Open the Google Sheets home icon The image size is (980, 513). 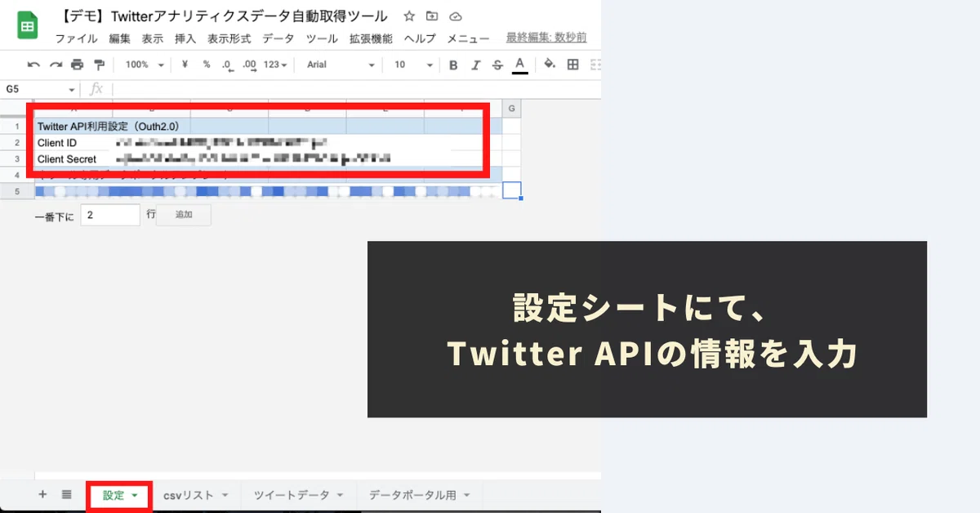pyautogui.click(x=28, y=25)
